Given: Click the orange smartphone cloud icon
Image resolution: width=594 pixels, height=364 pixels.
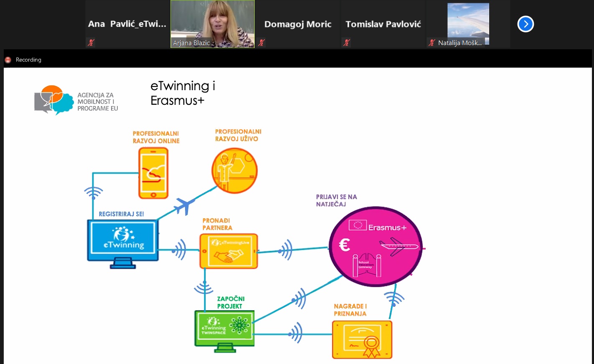Looking at the screenshot, I should [153, 173].
